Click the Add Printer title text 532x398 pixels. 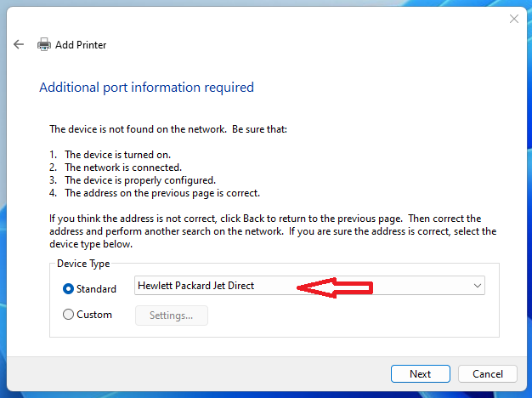pos(81,45)
